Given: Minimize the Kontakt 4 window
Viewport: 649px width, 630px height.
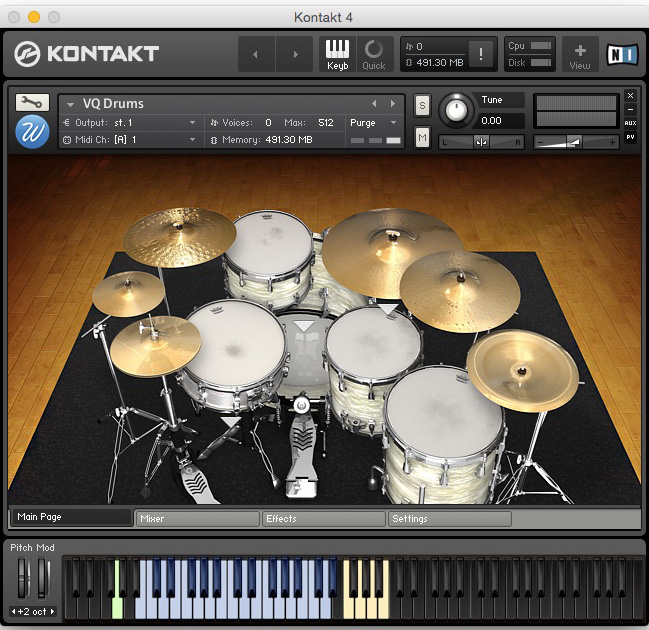Looking at the screenshot, I should pos(34,17).
